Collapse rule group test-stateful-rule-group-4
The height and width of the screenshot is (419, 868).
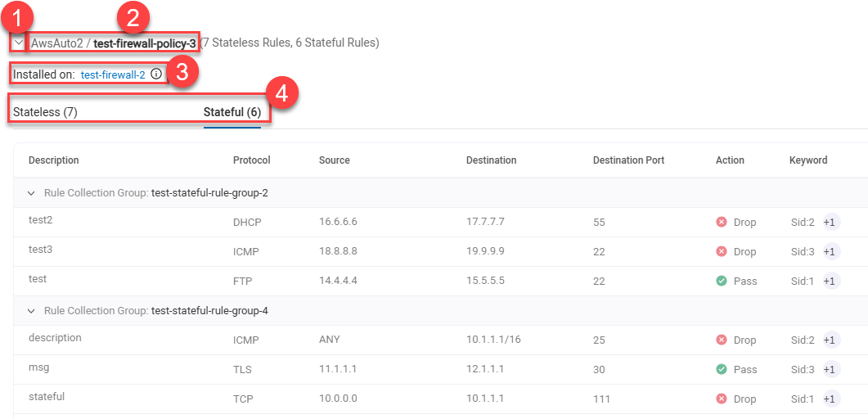(32, 311)
